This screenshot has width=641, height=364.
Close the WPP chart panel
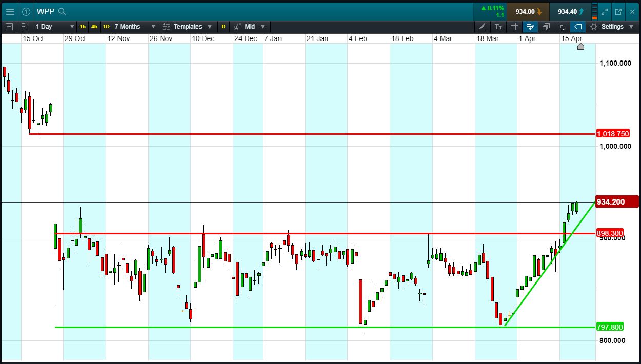(x=632, y=11)
